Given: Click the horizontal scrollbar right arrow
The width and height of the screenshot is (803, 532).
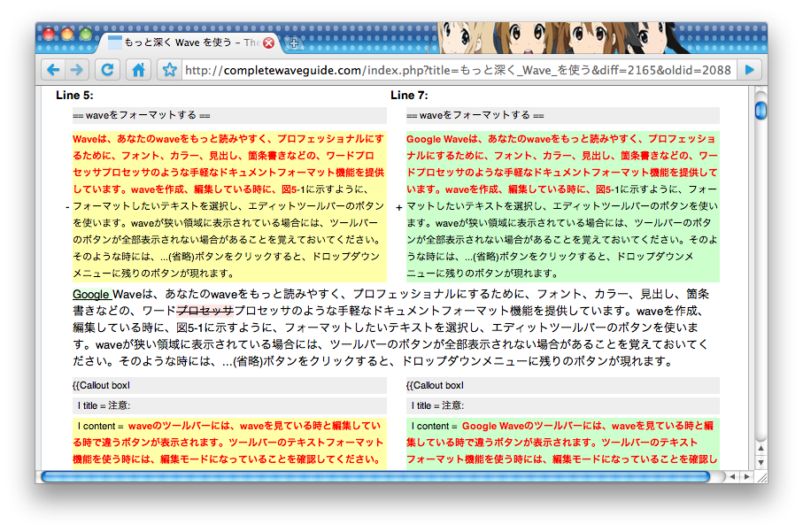Looking at the screenshot, I should pos(746,477).
